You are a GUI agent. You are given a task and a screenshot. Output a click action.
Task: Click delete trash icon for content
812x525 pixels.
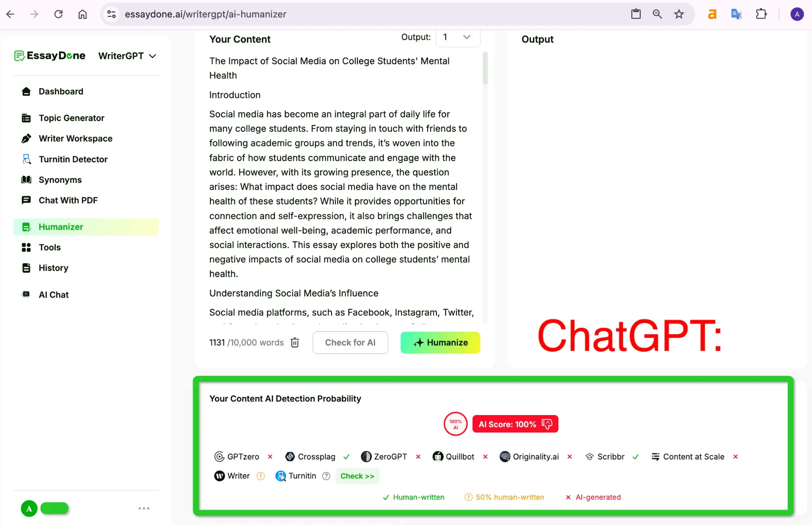tap(295, 342)
